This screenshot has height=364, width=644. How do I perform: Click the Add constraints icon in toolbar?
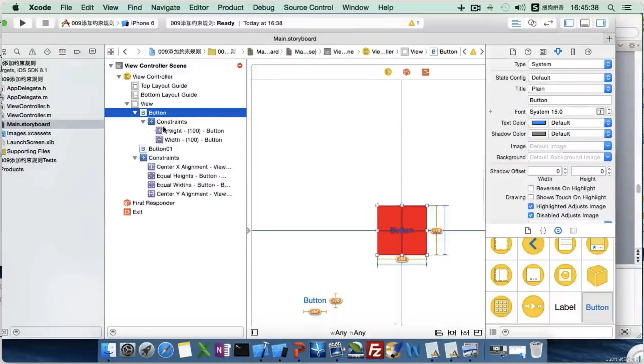tap(452, 332)
